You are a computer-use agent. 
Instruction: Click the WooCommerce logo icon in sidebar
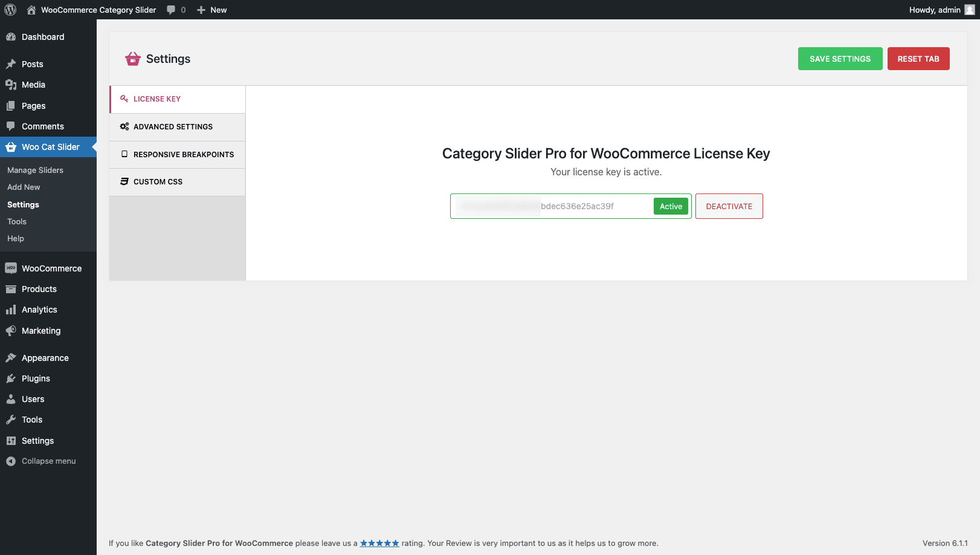tap(11, 268)
